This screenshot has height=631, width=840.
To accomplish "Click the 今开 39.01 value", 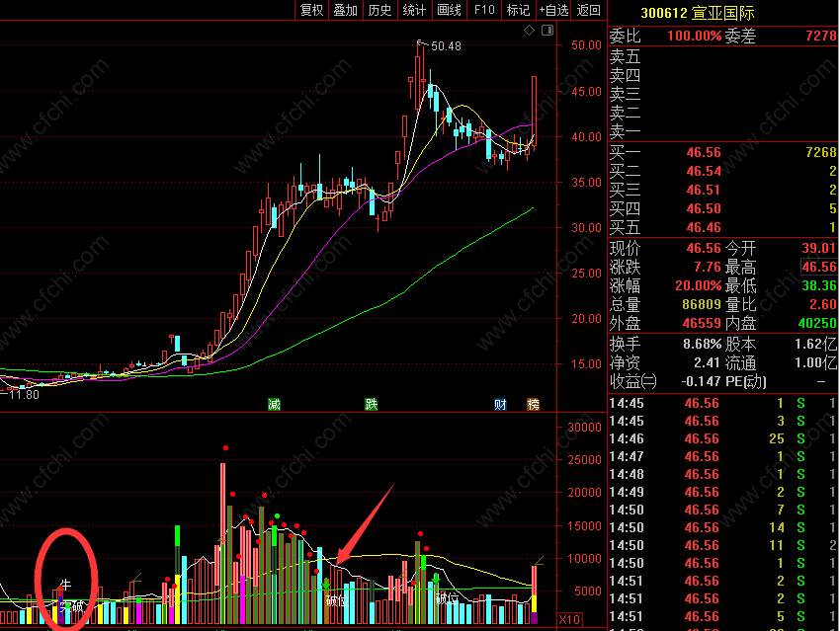I will tap(818, 248).
